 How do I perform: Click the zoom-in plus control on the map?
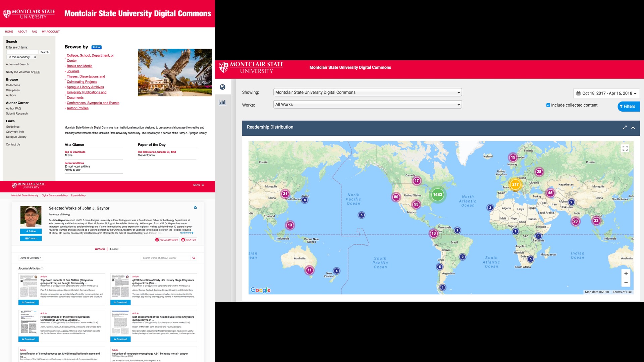tap(626, 274)
